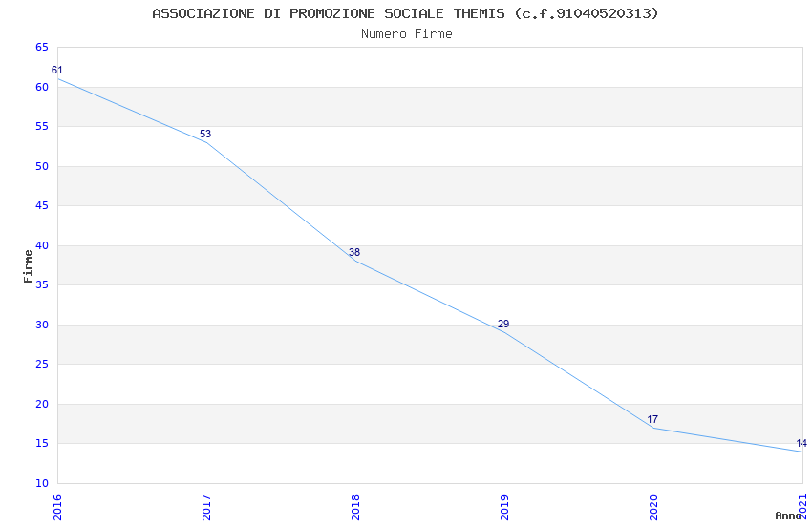Image resolution: width=812 pixels, height=525 pixels.
Task: Click the Firme y-axis title
Action: coord(28,266)
